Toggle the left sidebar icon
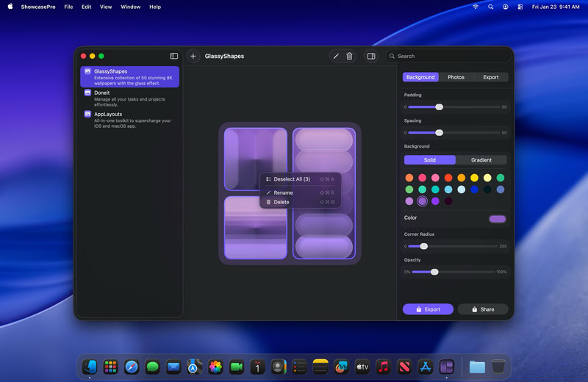 174,56
